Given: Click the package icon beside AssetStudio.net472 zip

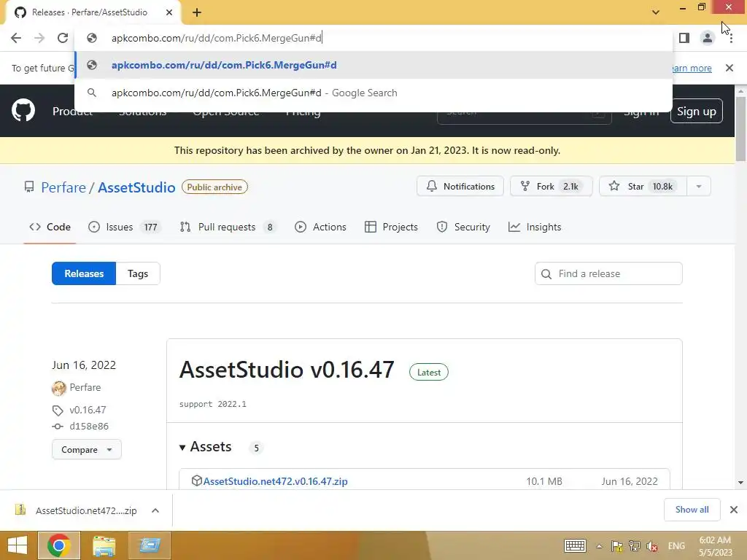Looking at the screenshot, I should 196,481.
